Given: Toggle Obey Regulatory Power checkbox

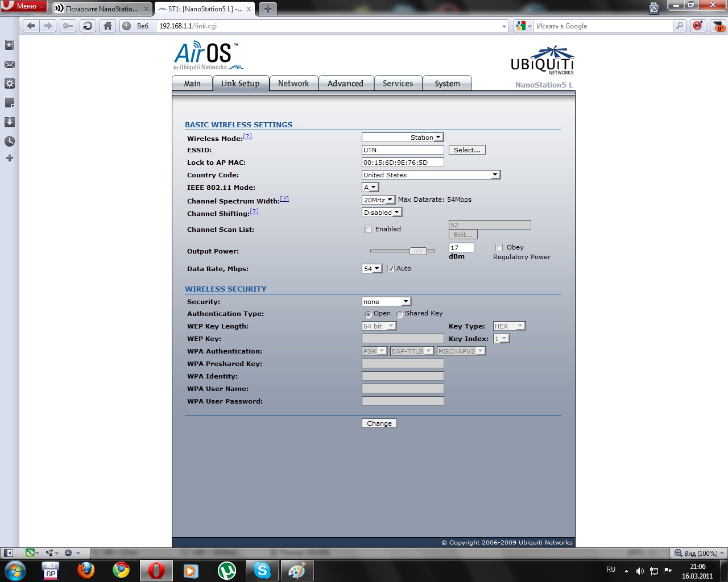Looking at the screenshot, I should (499, 247).
